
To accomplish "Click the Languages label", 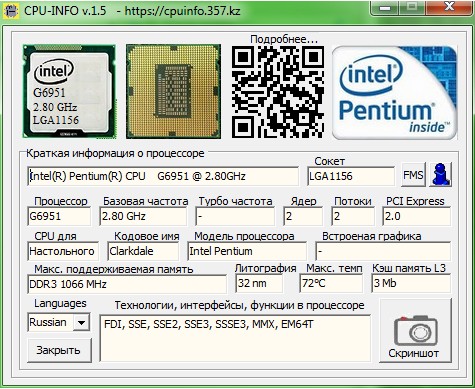I will tap(60, 303).
